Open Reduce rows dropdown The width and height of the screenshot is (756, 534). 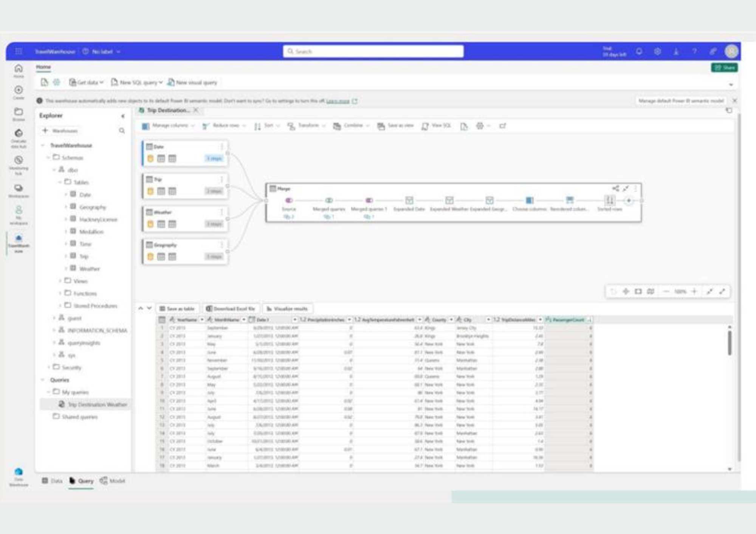click(224, 126)
